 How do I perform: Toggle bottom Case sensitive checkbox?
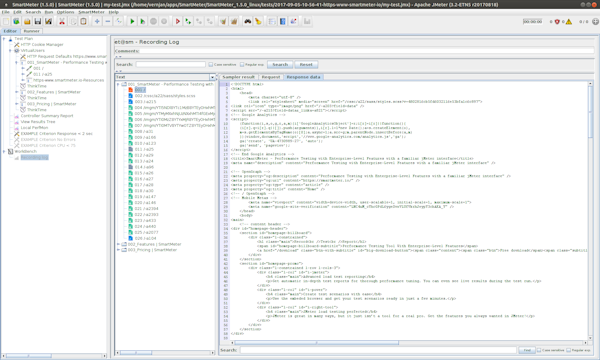(x=539, y=350)
